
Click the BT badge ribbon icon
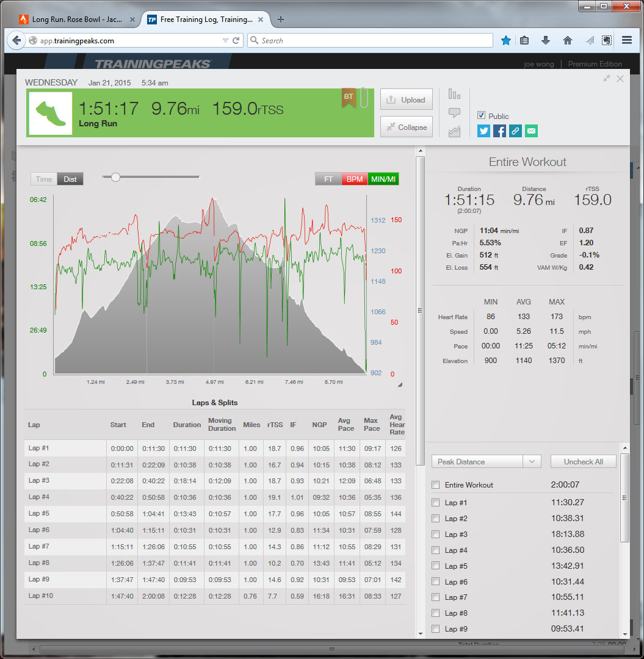[x=349, y=98]
